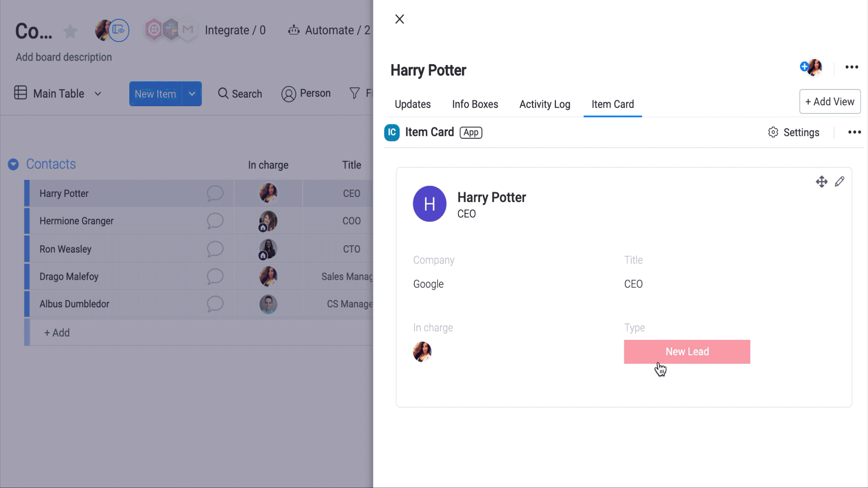Click the move handle icon on the item card
This screenshot has height=488, width=868.
tap(822, 181)
